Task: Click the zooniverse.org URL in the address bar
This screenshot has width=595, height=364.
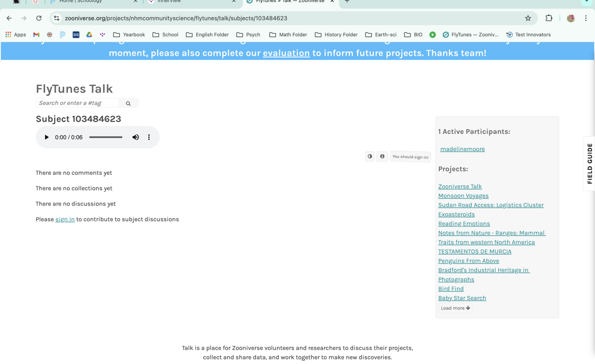Action: pyautogui.click(x=176, y=18)
